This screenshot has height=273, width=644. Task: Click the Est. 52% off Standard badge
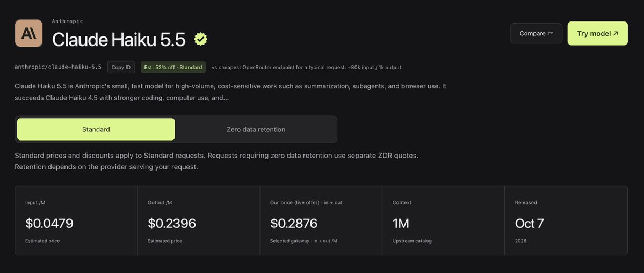(173, 67)
